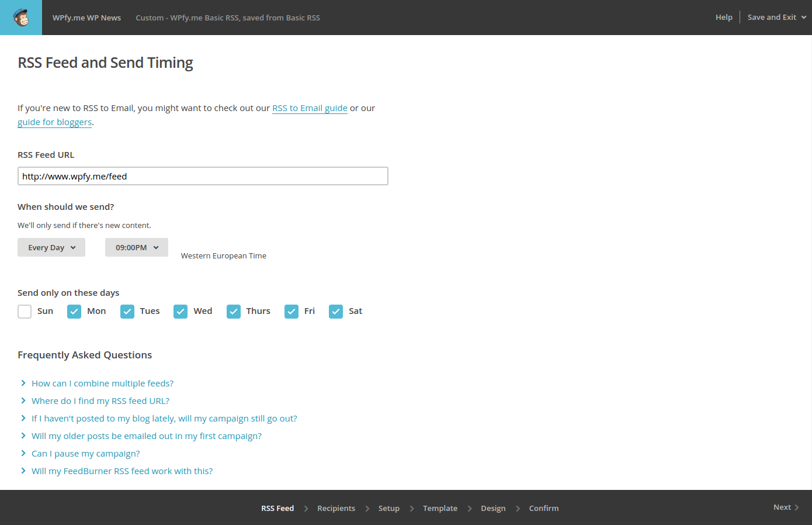The height and width of the screenshot is (525, 812).
Task: Click the Next arrow in footer
Action: (785, 507)
